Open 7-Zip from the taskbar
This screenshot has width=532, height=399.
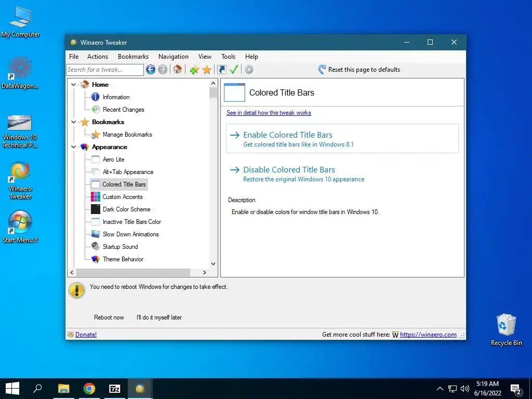point(115,389)
